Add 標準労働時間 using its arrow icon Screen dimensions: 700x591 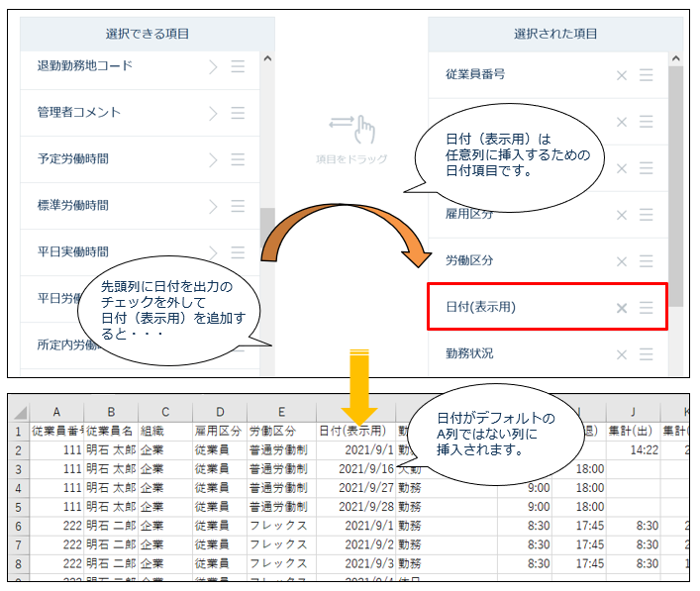coord(213,206)
